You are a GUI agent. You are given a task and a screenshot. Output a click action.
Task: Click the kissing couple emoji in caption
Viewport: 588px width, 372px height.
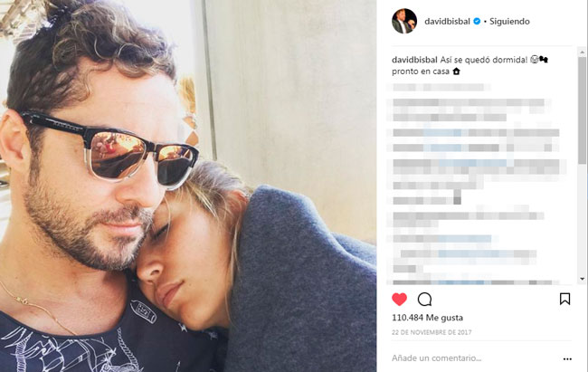point(544,60)
